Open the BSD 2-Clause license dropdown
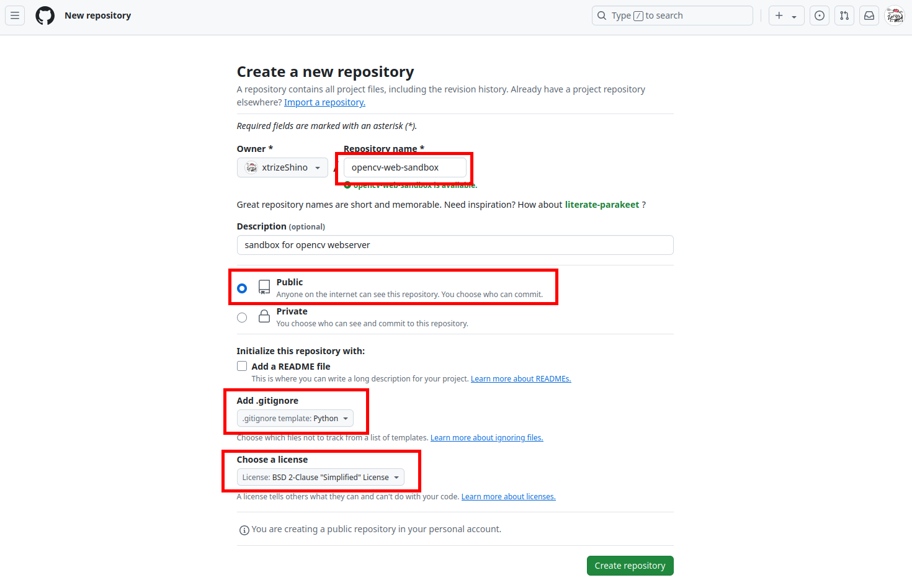 tap(320, 477)
